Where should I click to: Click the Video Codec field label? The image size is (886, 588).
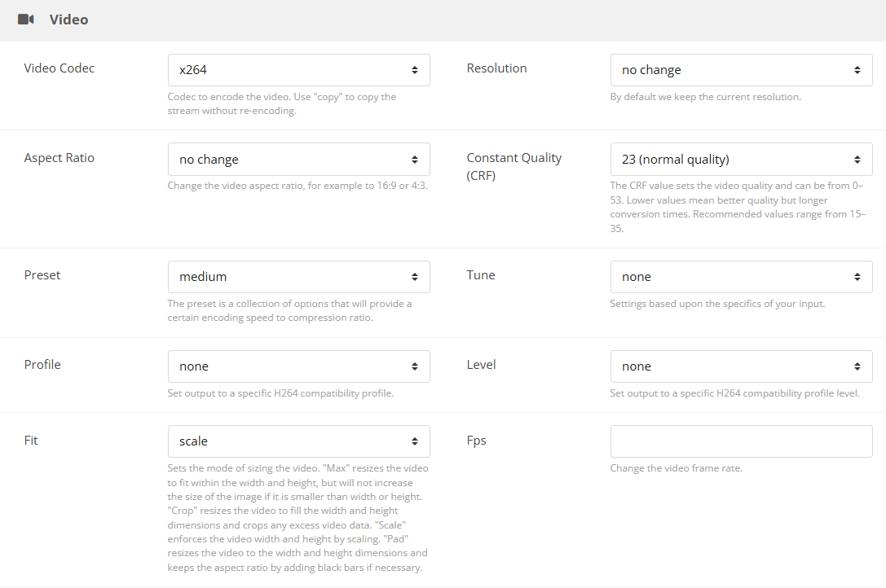pyautogui.click(x=60, y=68)
